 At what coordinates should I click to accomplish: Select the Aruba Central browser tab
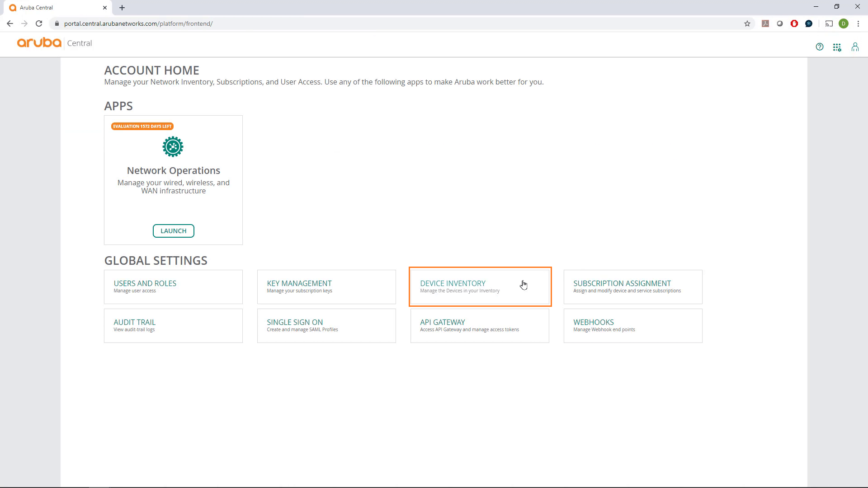[x=54, y=7]
